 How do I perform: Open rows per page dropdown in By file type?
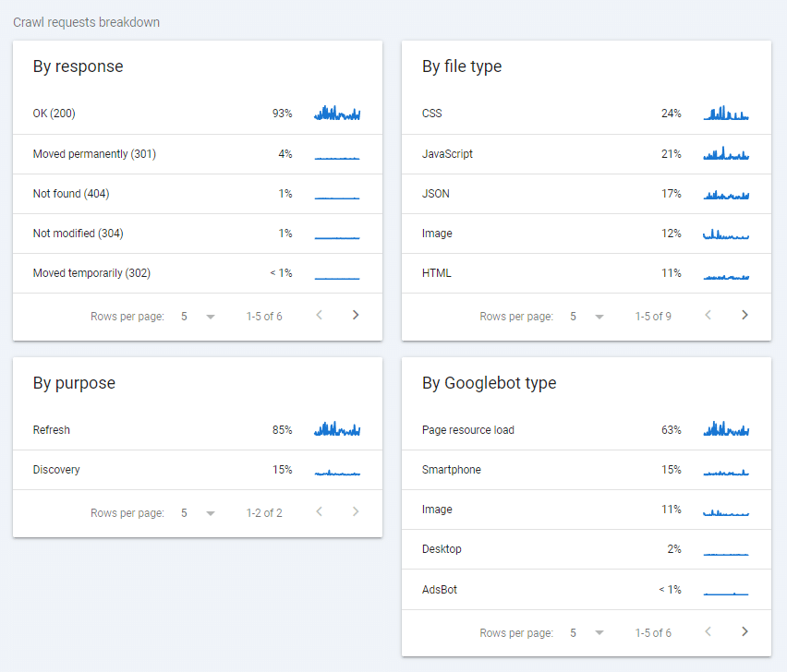pos(587,317)
